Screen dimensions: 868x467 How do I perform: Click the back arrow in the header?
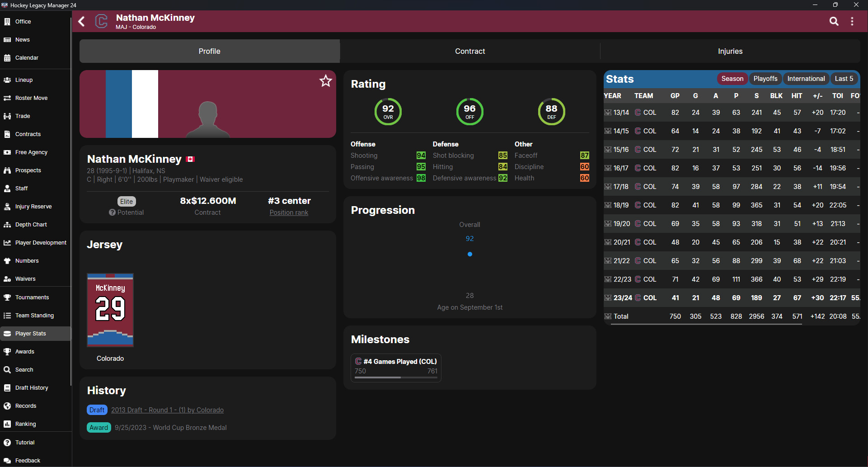pos(81,21)
